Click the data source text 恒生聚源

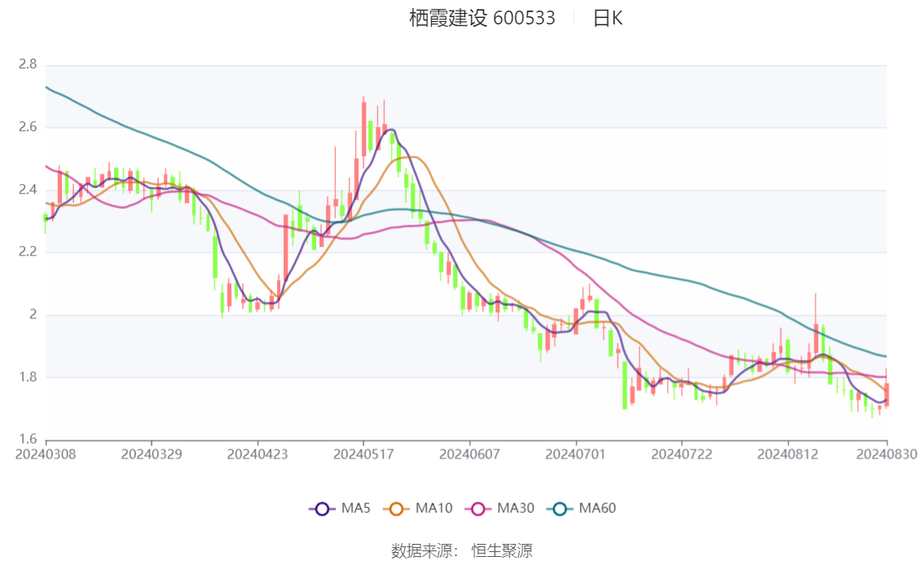(502, 551)
